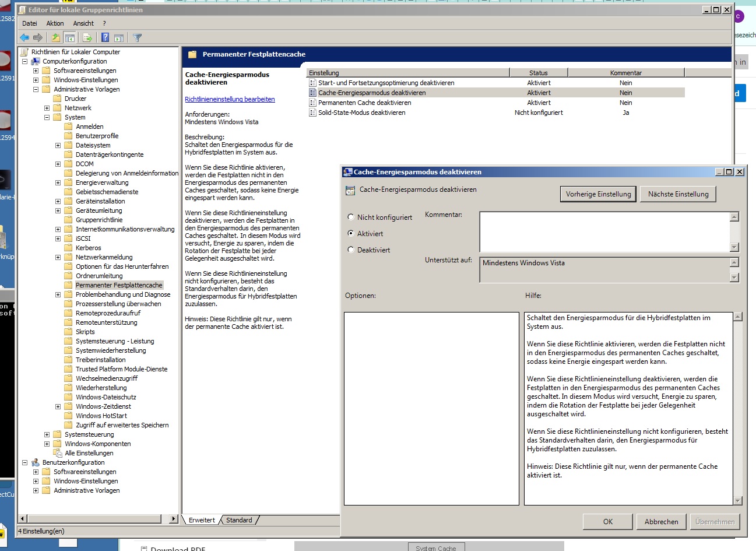Click the Hilfe pane scroll-up arrow
Image resolution: width=756 pixels, height=551 pixels.
(x=738, y=317)
